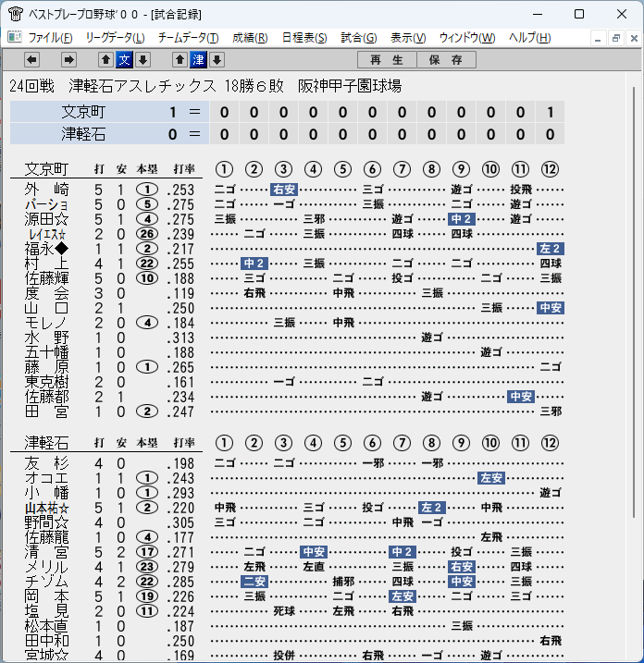Click up arrow left of 文 icon
This screenshot has height=663, width=644.
point(105,59)
